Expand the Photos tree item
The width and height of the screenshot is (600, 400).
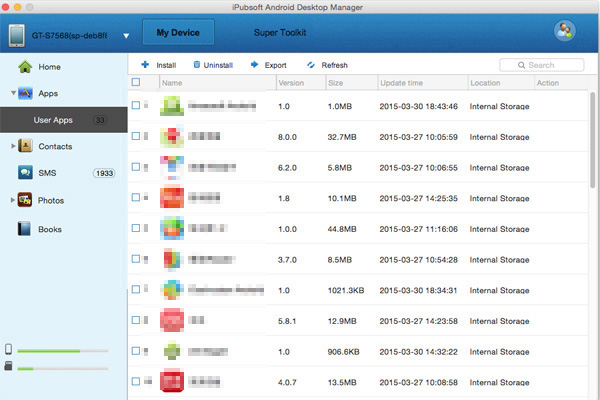coord(12,201)
